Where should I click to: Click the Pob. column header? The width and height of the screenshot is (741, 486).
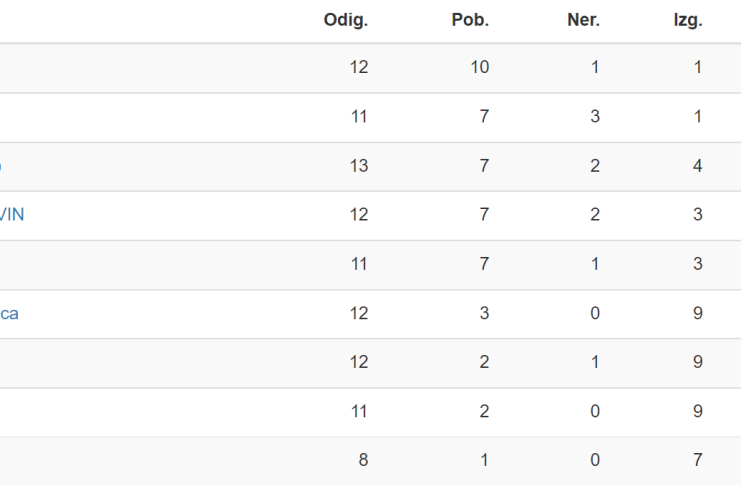tap(470, 20)
